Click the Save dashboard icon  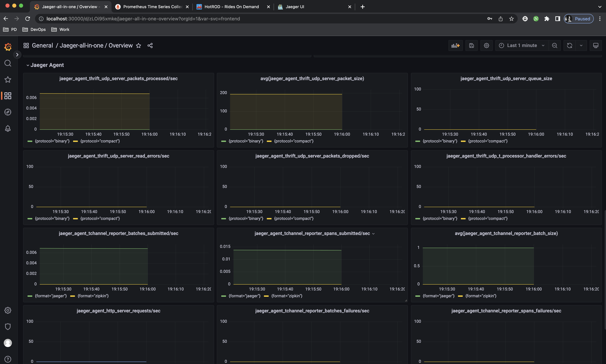pyautogui.click(x=471, y=46)
